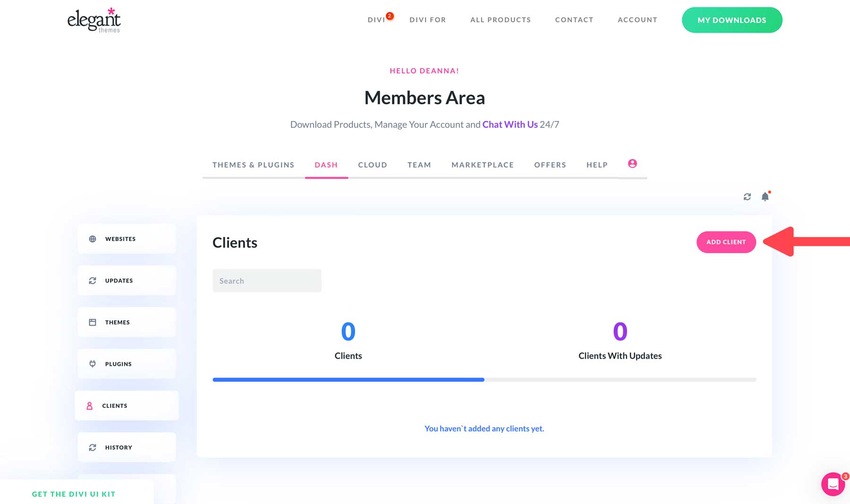The width and height of the screenshot is (850, 504).
Task: Switch to the DASH tab
Action: point(326,165)
